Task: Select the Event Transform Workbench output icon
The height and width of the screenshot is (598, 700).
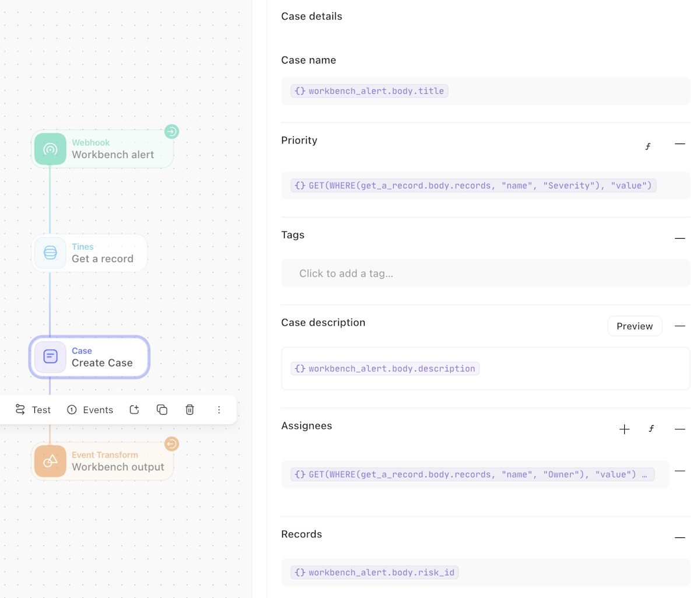Action: tap(50, 461)
